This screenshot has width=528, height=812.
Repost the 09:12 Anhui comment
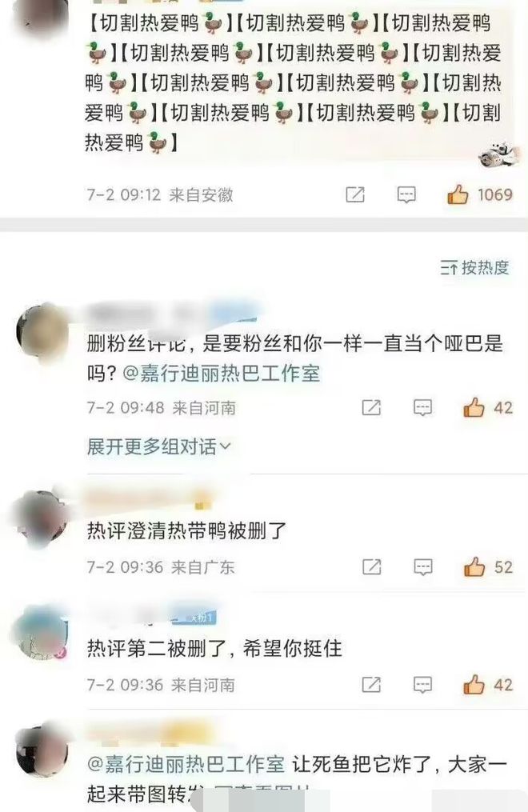(355, 194)
